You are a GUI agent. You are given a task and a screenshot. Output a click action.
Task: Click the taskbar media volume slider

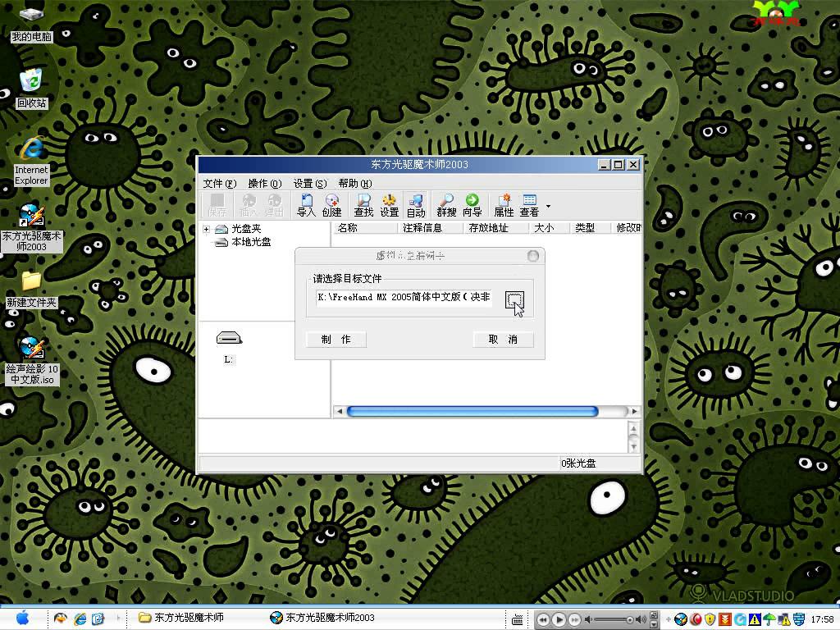[615, 620]
